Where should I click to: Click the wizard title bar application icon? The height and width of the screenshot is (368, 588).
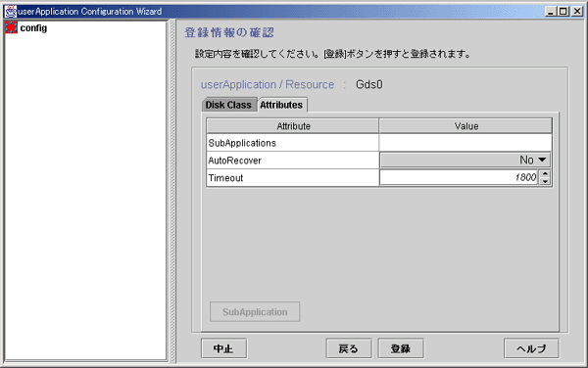pos(11,12)
